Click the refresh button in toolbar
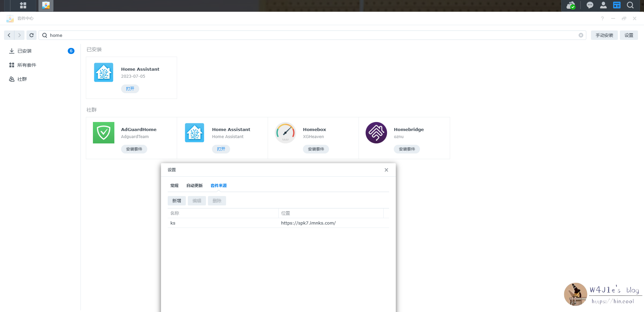644x312 pixels. pos(32,35)
